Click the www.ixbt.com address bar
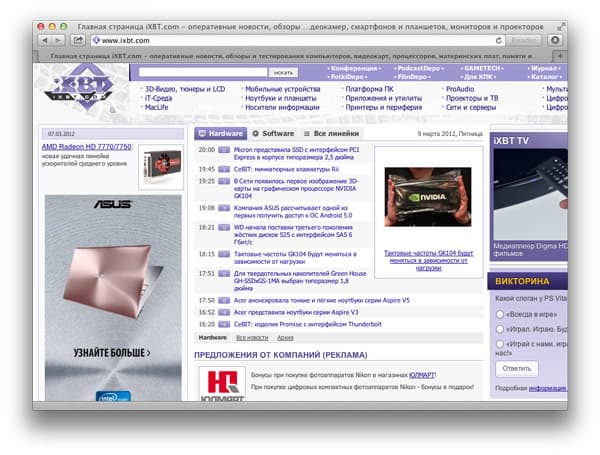Image resolution: width=600 pixels, height=455 pixels. [x=297, y=40]
